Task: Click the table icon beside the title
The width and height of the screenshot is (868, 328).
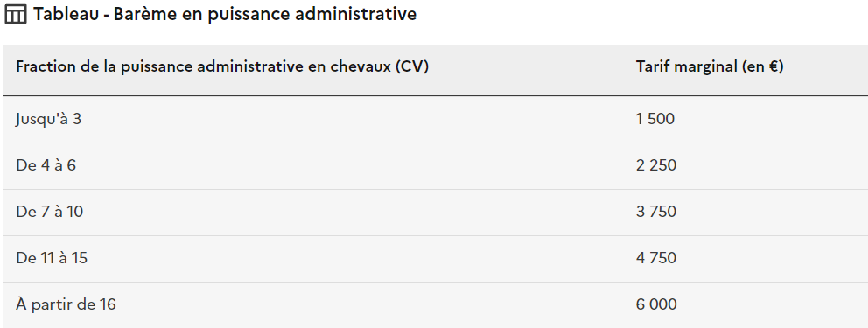Action: [x=15, y=14]
